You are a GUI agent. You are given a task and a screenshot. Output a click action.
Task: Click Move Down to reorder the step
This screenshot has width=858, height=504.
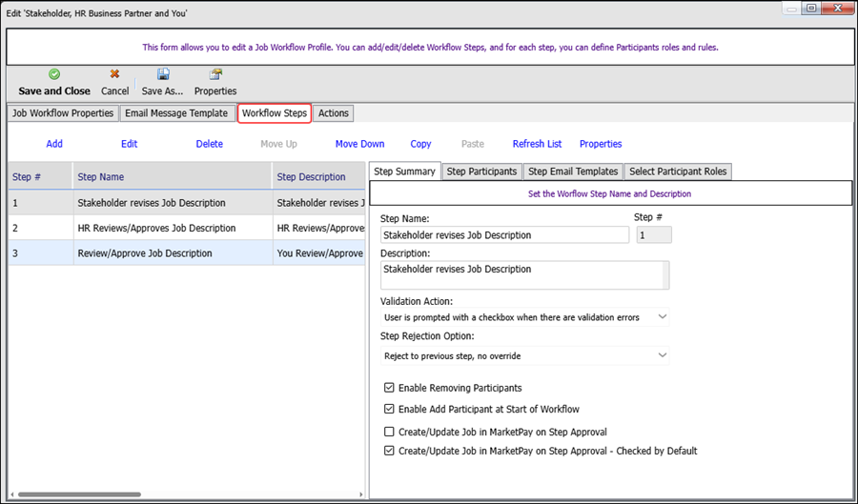(x=359, y=144)
